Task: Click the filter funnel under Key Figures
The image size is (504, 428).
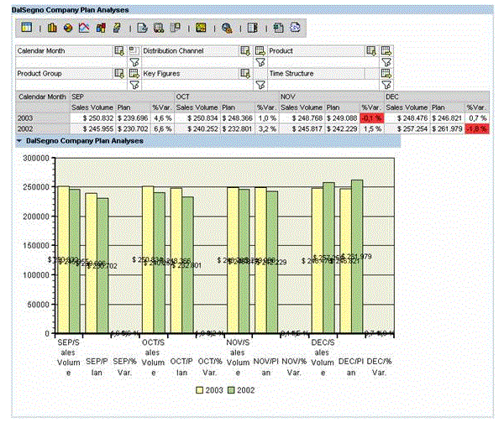Action: coord(259,85)
